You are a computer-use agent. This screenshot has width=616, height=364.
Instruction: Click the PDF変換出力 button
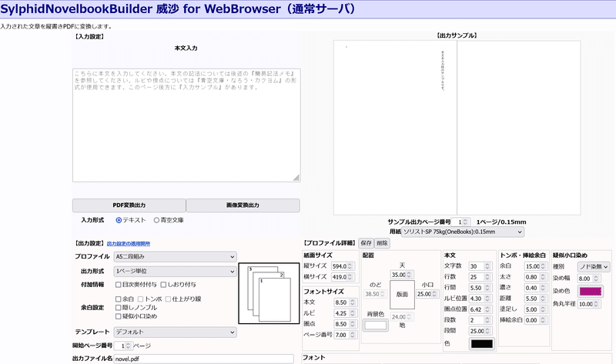[x=129, y=205]
